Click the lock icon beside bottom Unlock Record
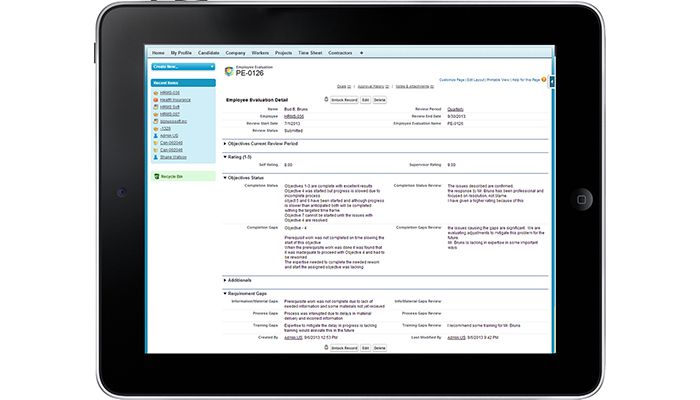 coord(326,347)
